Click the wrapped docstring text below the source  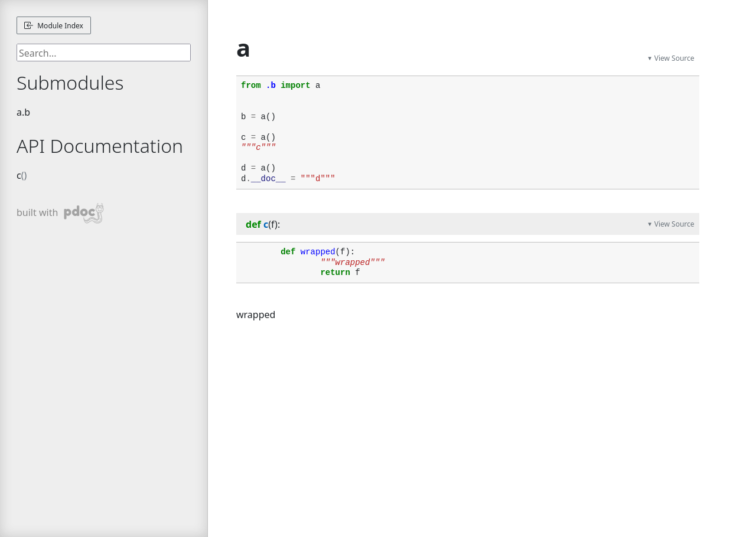[x=255, y=315]
